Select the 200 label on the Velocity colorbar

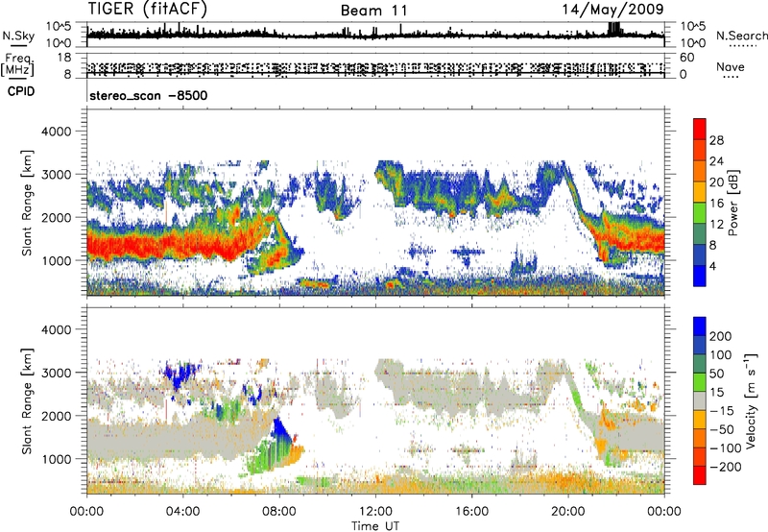point(721,336)
